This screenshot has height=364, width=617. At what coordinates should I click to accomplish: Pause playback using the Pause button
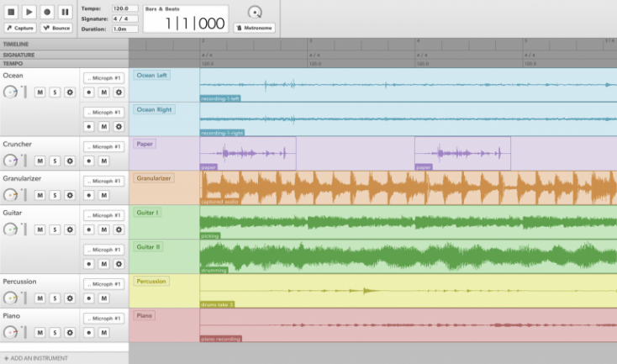pos(65,12)
